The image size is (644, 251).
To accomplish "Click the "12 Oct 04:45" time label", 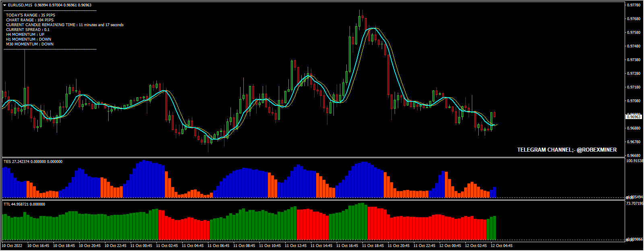I will (502, 246).
